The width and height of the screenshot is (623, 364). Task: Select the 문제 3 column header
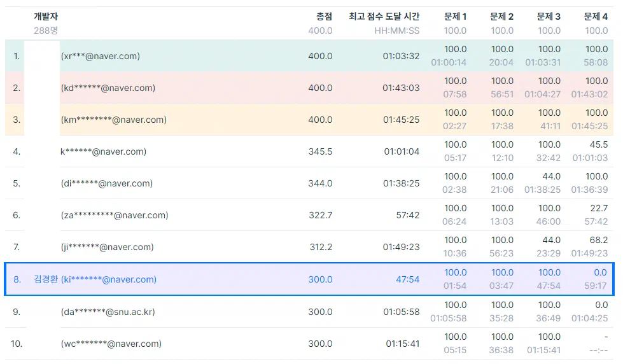549,17
